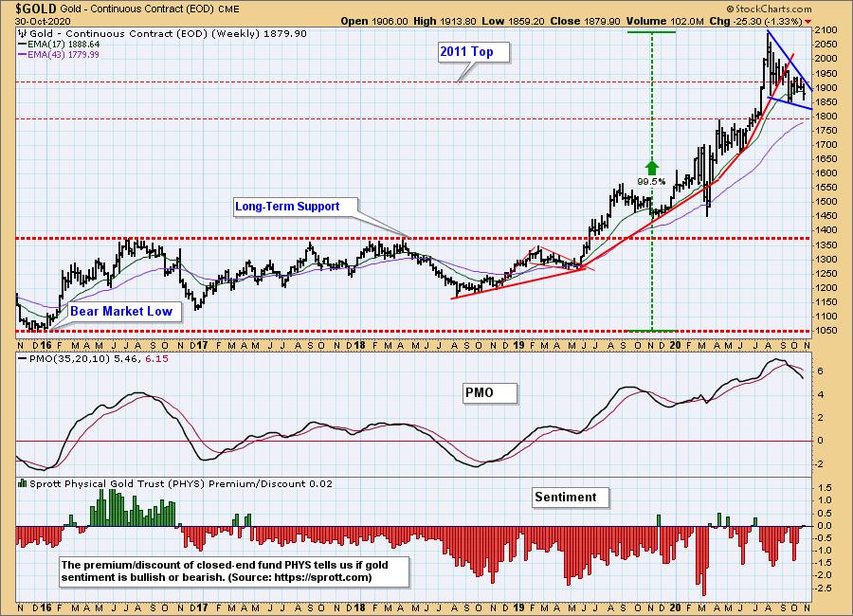Image resolution: width=853 pixels, height=616 pixels.
Task: Click the 2100 price axis label
Action: click(x=826, y=30)
